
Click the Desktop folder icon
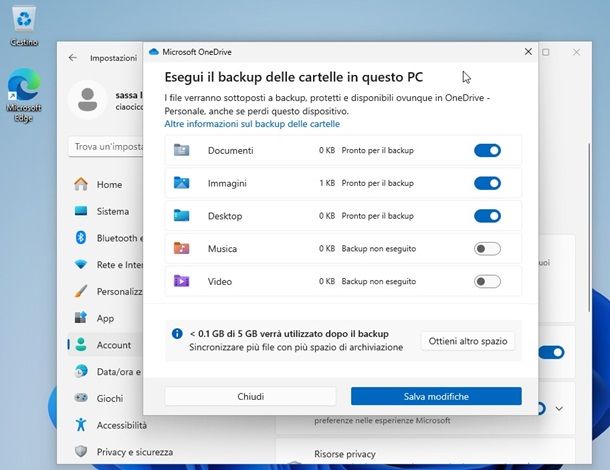point(181,216)
